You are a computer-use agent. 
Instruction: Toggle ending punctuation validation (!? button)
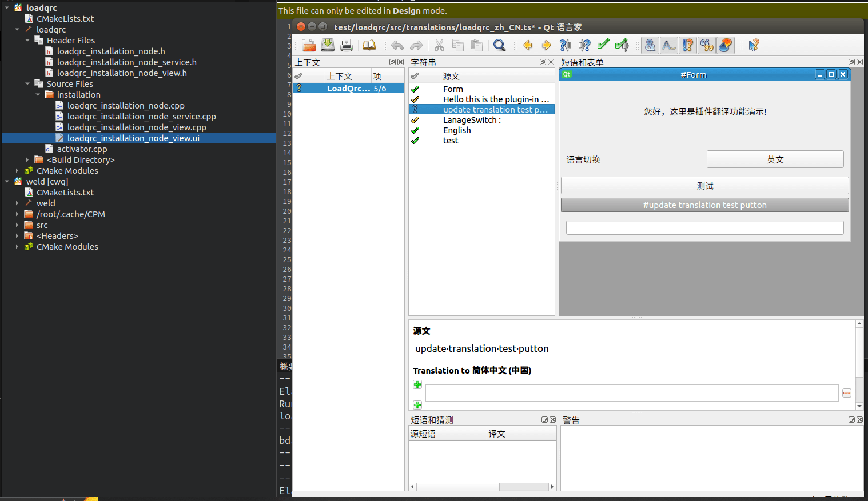click(688, 45)
